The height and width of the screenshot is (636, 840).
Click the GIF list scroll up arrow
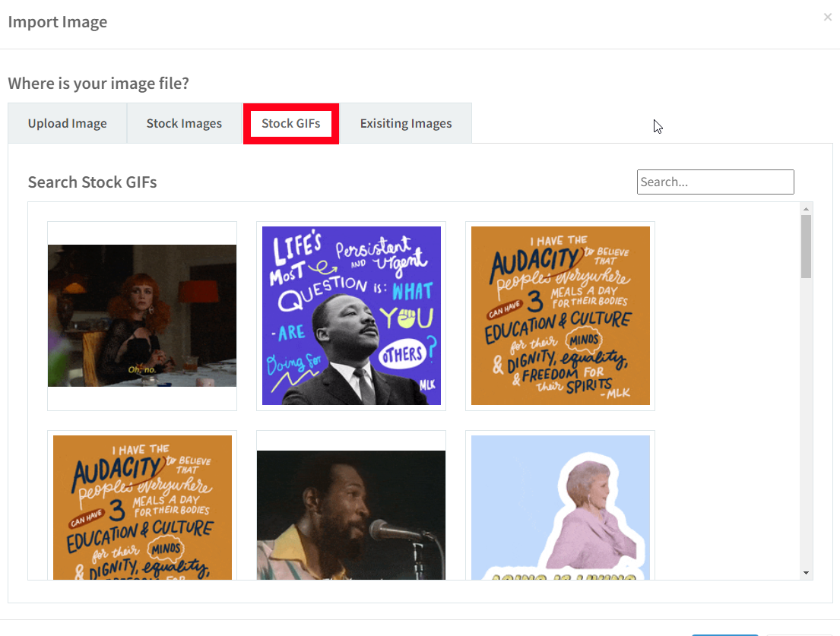(x=807, y=209)
